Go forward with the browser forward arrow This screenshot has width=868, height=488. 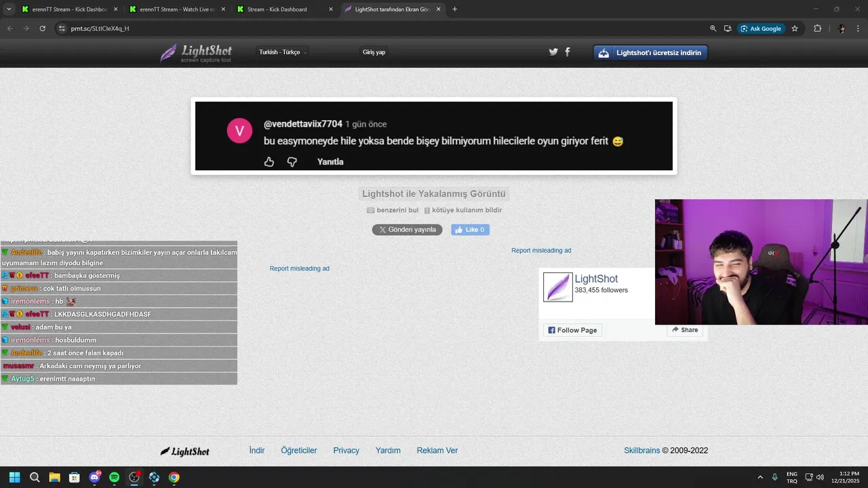[26, 28]
